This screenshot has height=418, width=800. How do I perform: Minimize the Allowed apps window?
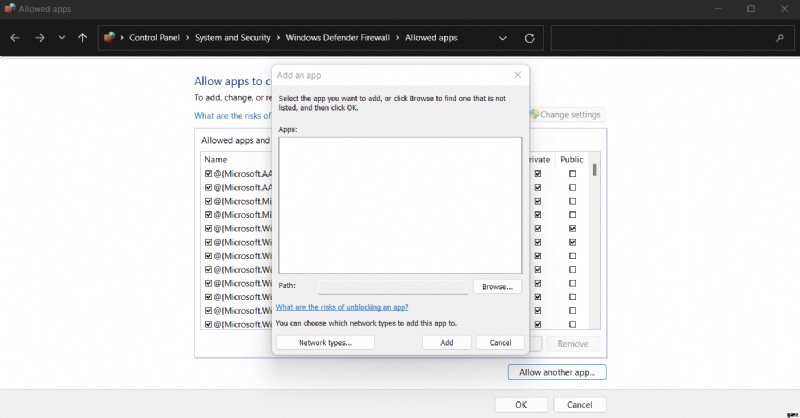point(717,9)
